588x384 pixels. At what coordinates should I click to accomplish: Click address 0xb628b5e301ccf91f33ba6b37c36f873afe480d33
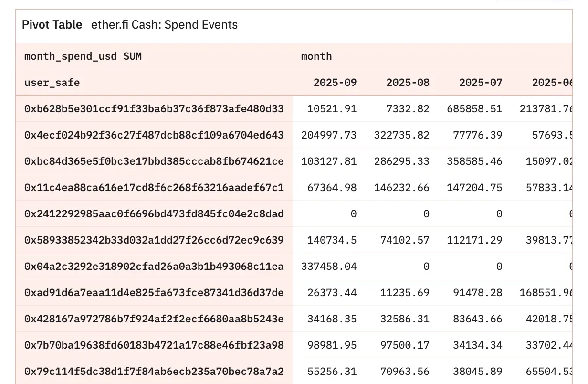coord(154,109)
